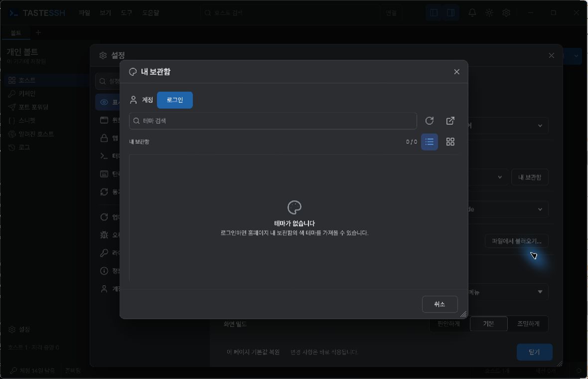Viewport: 588px width, 379px height.
Task: Close the 내 보관함 dialog with X
Action: (x=456, y=72)
